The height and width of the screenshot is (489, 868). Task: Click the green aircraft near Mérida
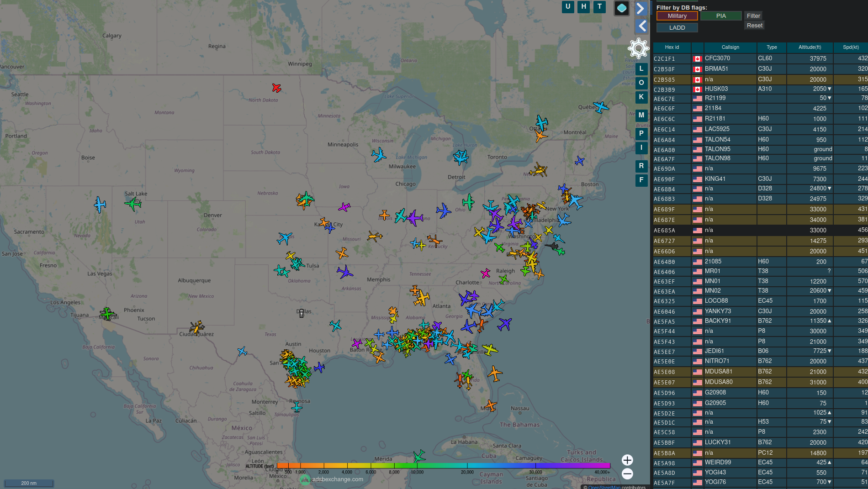coord(419,456)
